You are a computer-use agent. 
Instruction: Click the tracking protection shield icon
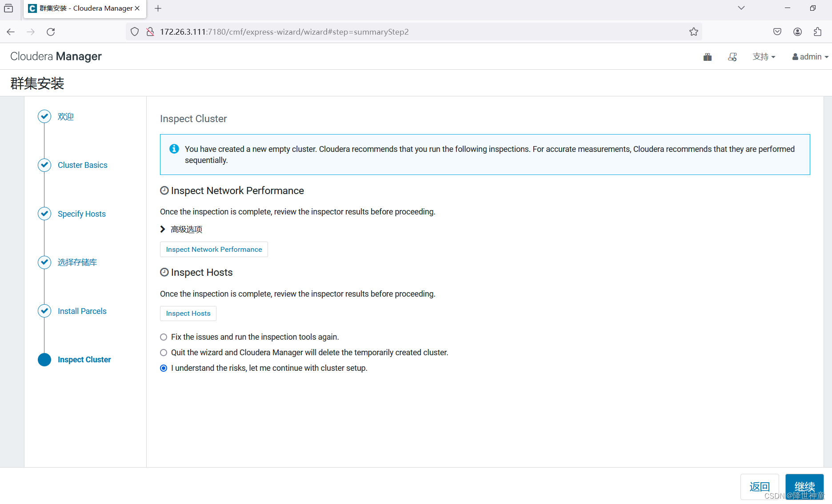click(x=135, y=32)
